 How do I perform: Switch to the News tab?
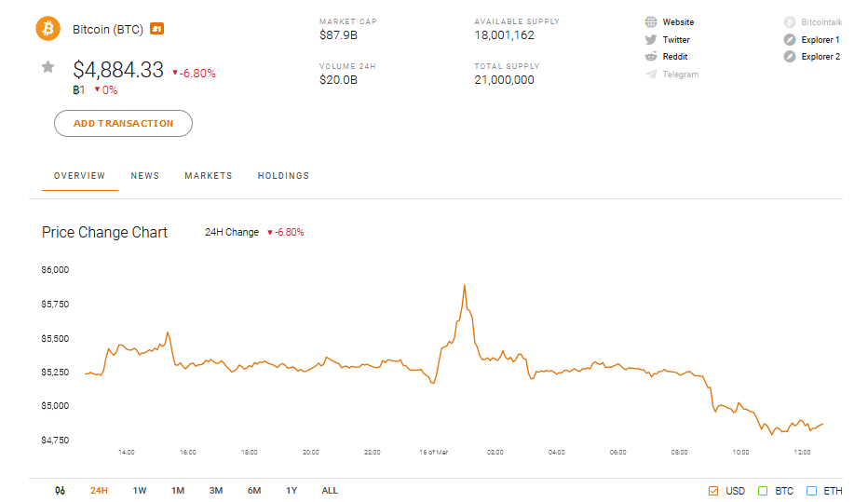(145, 176)
